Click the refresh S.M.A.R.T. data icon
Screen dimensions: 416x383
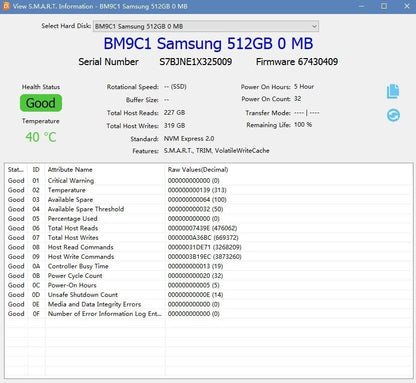coord(393,115)
